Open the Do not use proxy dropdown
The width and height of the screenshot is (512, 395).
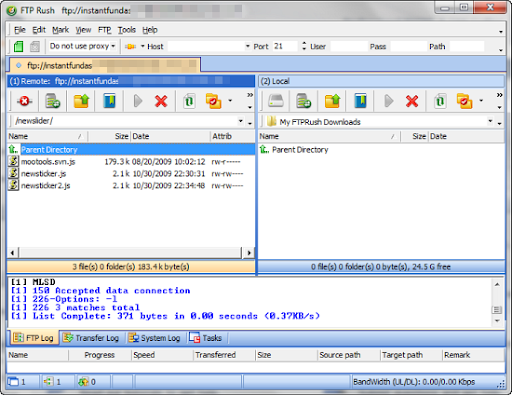click(82, 46)
